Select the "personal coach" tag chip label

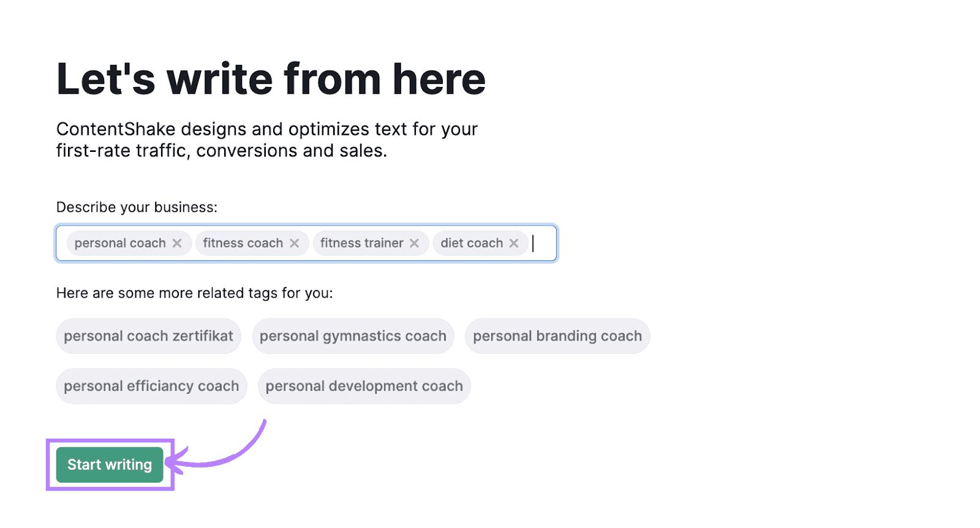[x=119, y=243]
